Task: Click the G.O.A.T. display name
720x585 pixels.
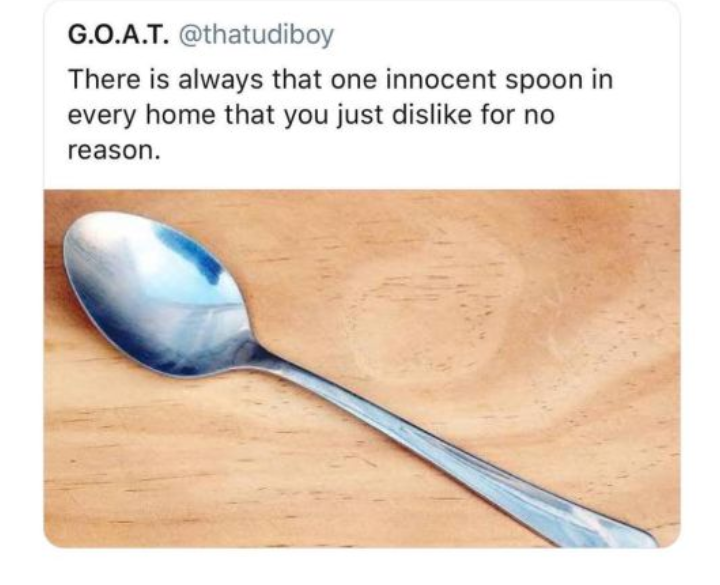Action: (x=118, y=35)
